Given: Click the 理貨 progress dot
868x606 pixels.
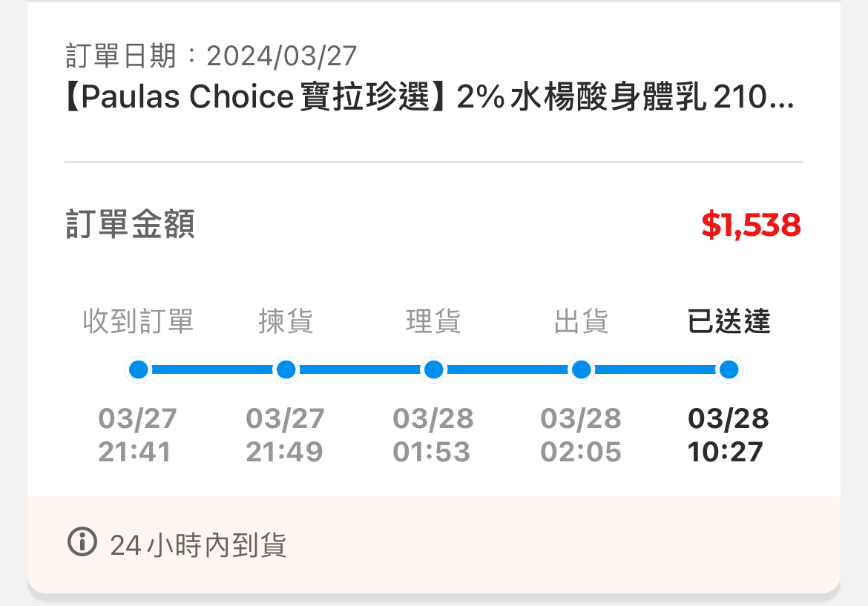Looking at the screenshot, I should (x=433, y=369).
